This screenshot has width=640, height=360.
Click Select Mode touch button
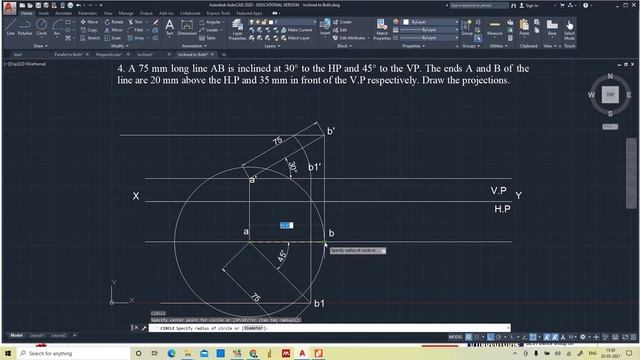pos(569,29)
